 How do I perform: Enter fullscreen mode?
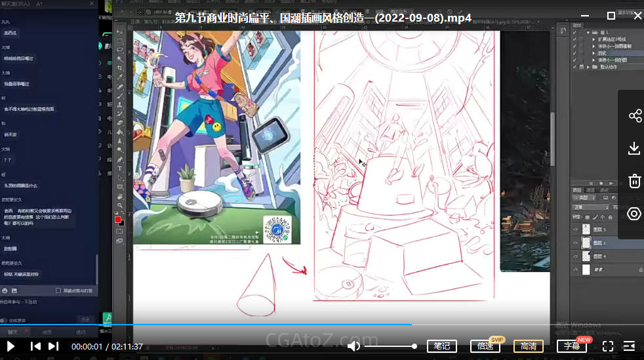click(608, 346)
